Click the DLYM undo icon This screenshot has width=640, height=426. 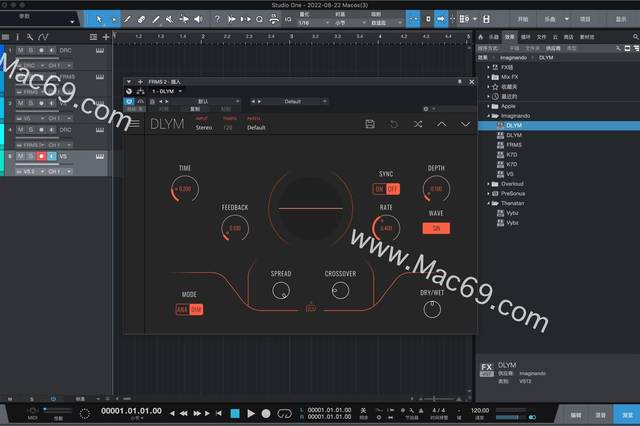tap(394, 124)
